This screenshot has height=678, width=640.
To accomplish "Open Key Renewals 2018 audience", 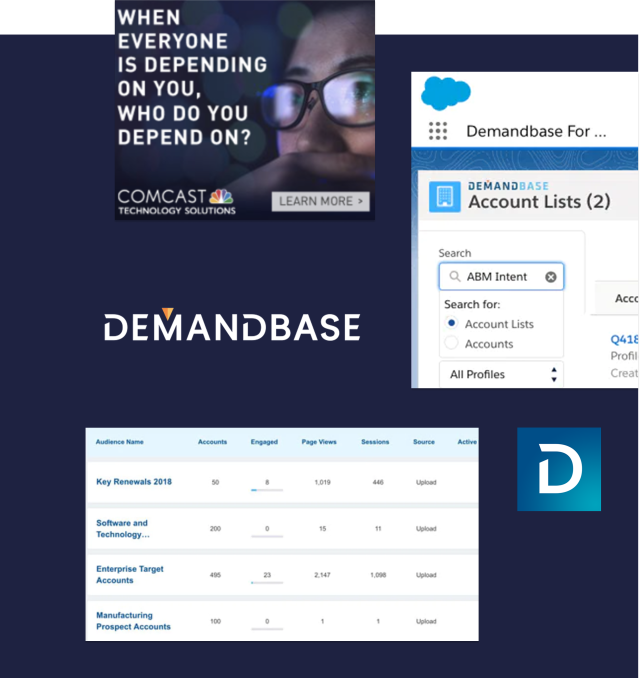I will click(x=134, y=482).
